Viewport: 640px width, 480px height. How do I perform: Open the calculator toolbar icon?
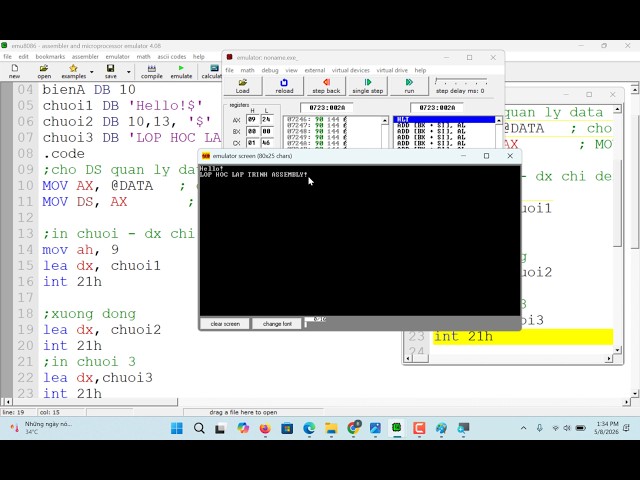coord(212,71)
